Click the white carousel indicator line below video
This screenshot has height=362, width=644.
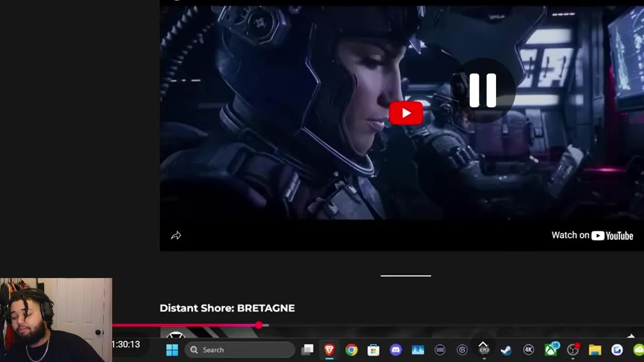pyautogui.click(x=406, y=276)
